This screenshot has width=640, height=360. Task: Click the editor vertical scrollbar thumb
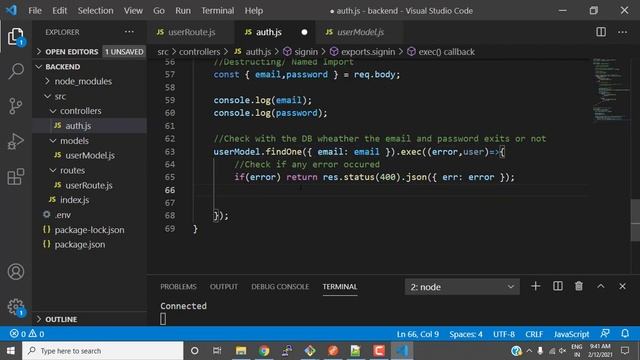(635, 220)
